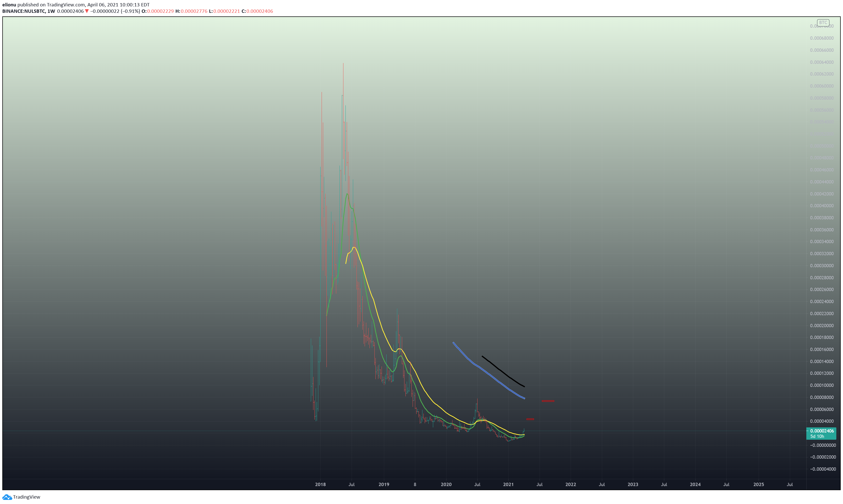Screen dimensions: 843x504
Task: Click the TradingView logo icon
Action: (x=7, y=497)
